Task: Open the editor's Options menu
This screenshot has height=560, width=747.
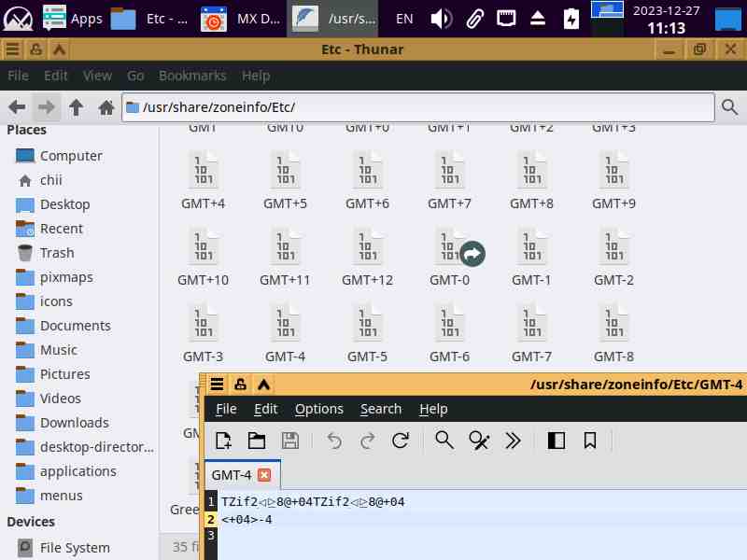Action: (x=318, y=409)
